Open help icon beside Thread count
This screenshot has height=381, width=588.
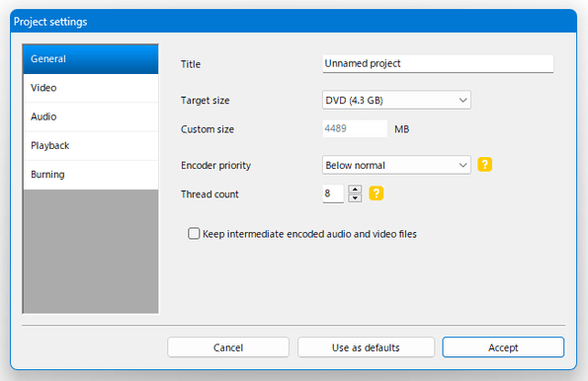[377, 193]
